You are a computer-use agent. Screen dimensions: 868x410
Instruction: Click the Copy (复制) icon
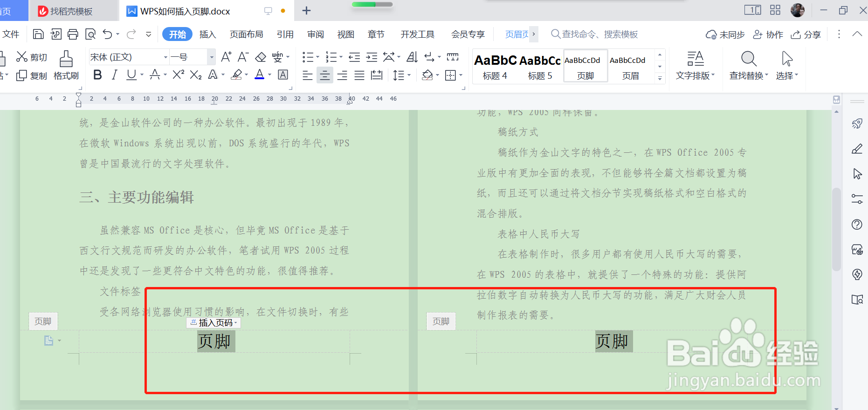[x=21, y=75]
